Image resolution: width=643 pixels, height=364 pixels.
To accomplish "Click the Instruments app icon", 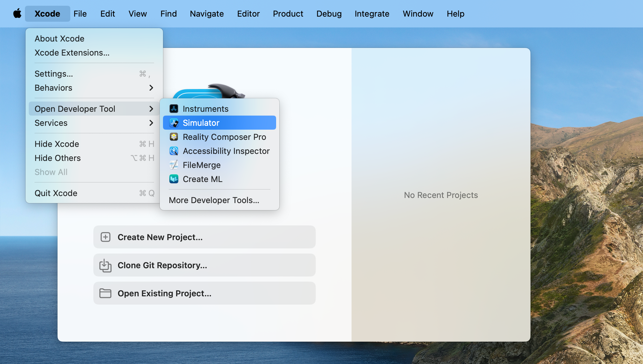I will (x=174, y=109).
